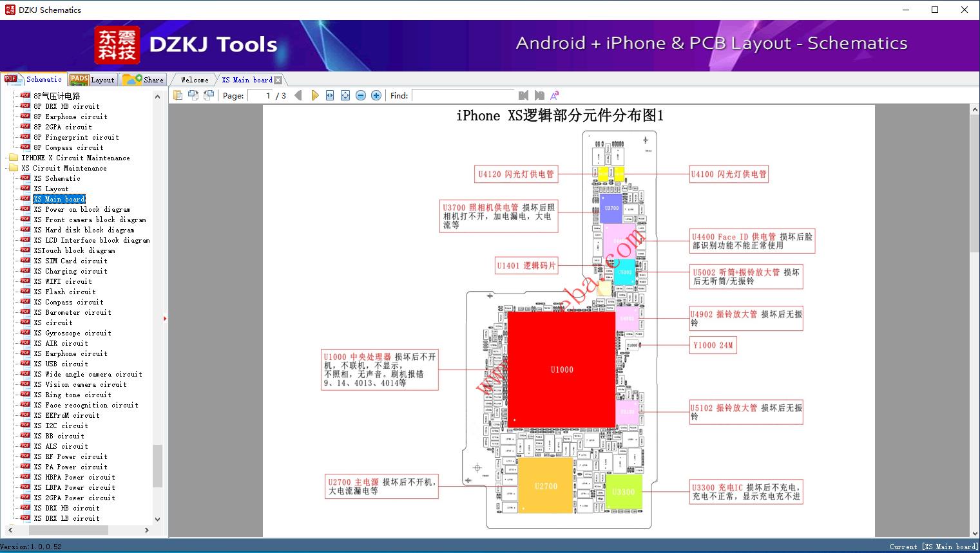980x553 pixels.
Task: Click the PDF icon beside XS Compass circuit
Action: tap(25, 302)
